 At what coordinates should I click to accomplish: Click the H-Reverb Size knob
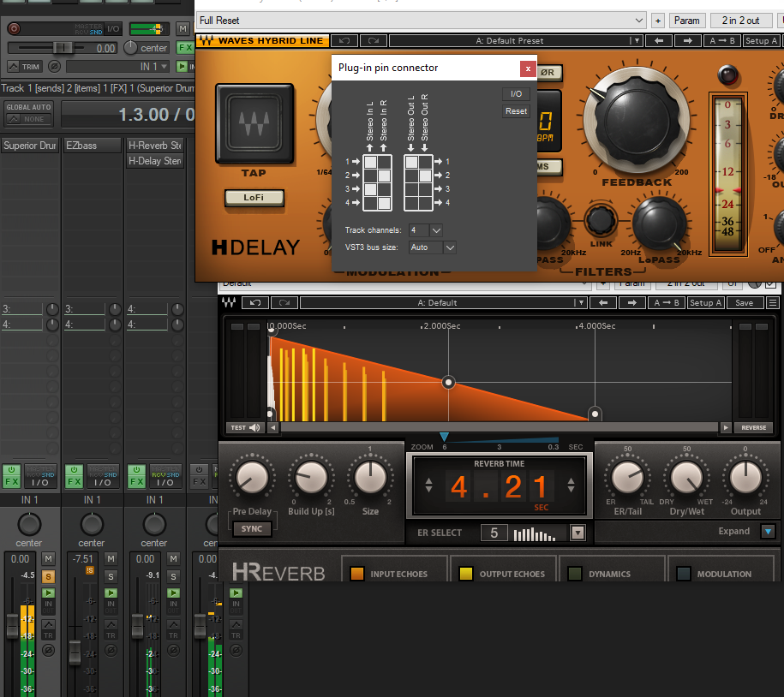tap(370, 478)
